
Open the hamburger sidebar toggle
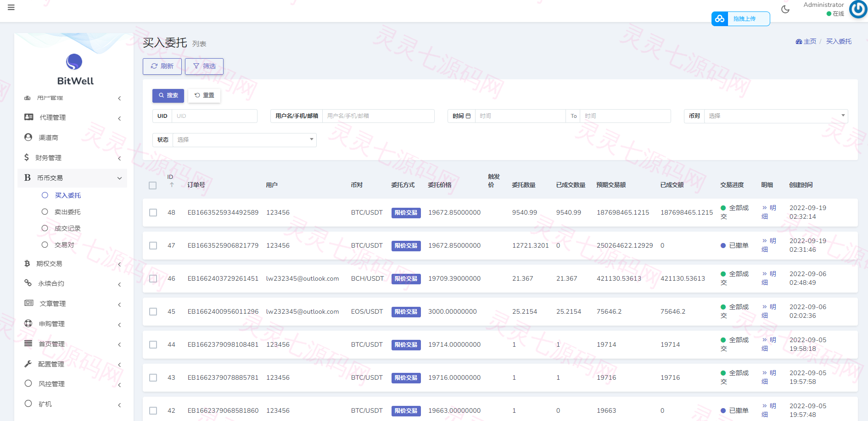tap(11, 7)
